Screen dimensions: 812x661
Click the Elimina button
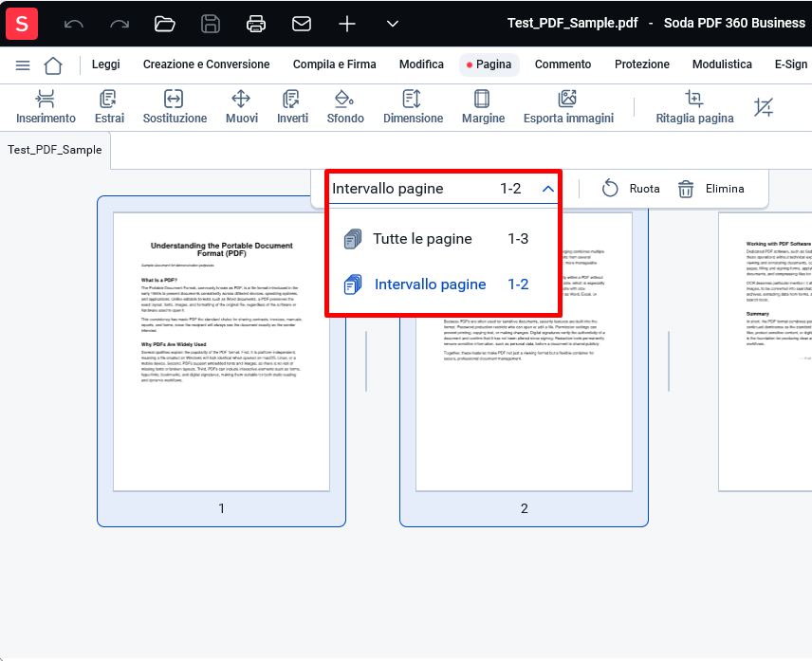(711, 189)
